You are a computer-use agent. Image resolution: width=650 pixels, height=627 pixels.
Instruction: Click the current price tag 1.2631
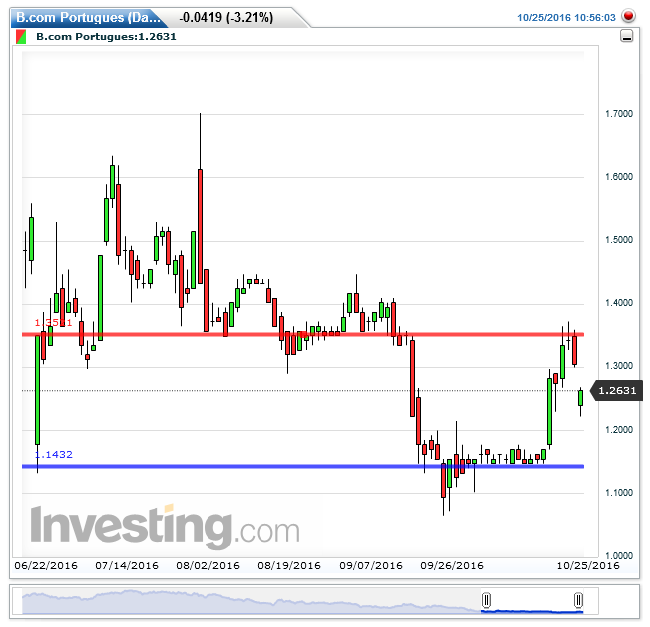(x=617, y=391)
